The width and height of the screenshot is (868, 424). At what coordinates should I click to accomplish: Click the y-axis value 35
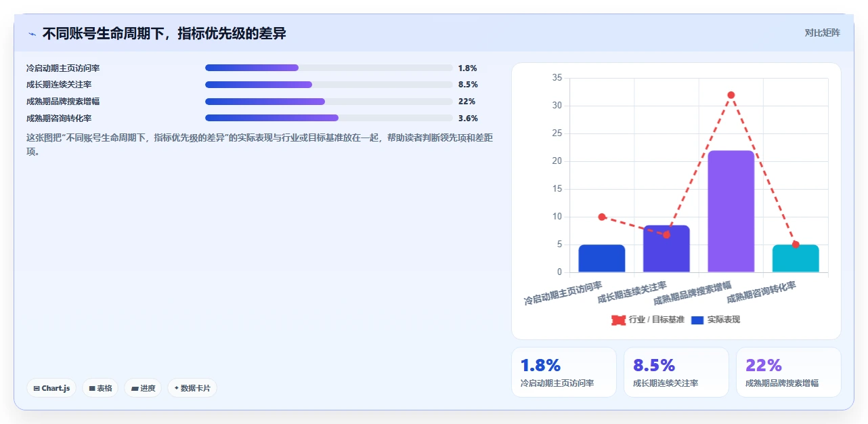point(557,78)
